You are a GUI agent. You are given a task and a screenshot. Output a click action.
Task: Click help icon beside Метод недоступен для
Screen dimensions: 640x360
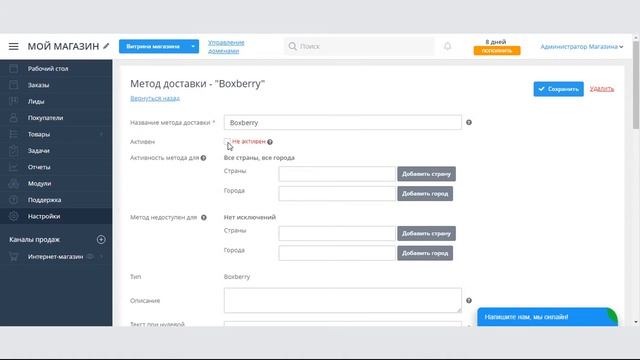pyautogui.click(x=204, y=218)
